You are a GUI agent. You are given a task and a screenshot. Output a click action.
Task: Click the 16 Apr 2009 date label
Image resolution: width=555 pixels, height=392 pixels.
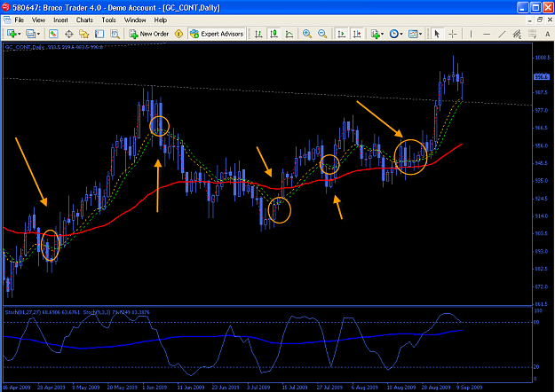point(17,388)
